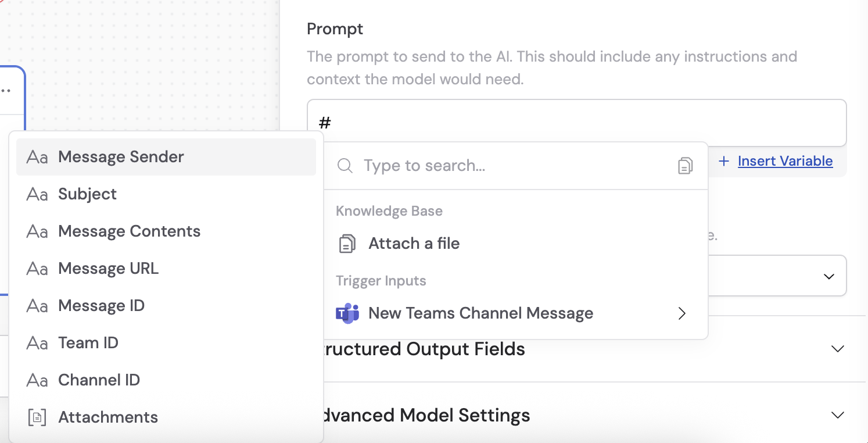Click the file icon beside Attachments
Screen dimensions: 868x443
coord(36,417)
